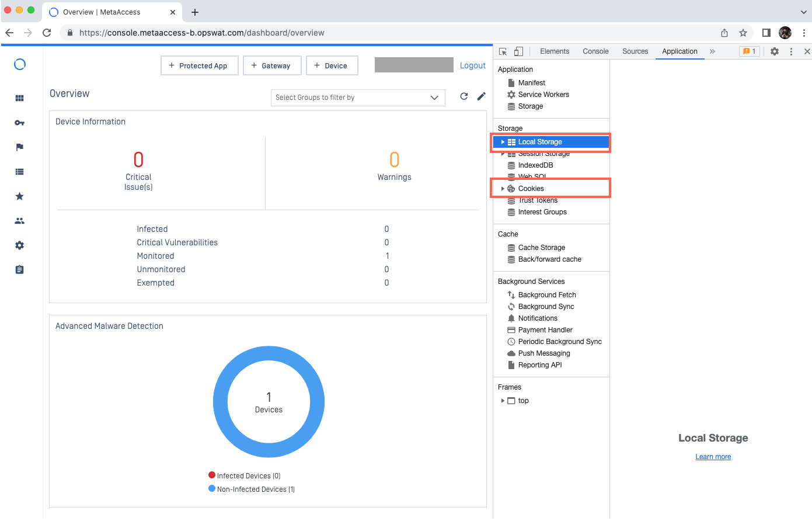This screenshot has width=812, height=528.
Task: Add a Device
Action: coord(332,65)
